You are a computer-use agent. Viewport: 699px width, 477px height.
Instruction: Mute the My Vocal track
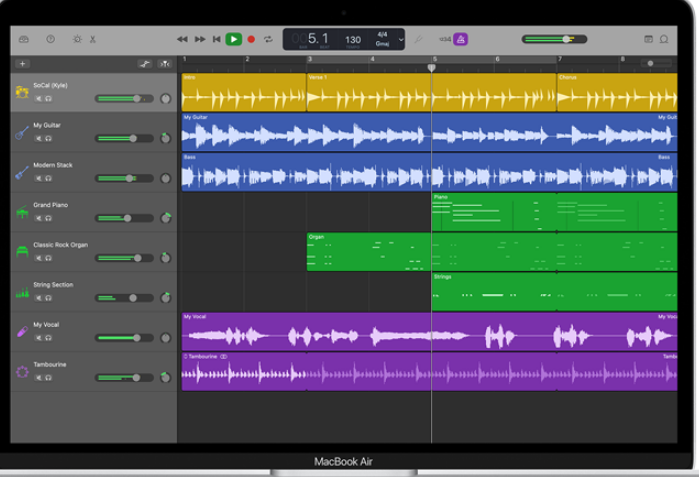(39, 338)
